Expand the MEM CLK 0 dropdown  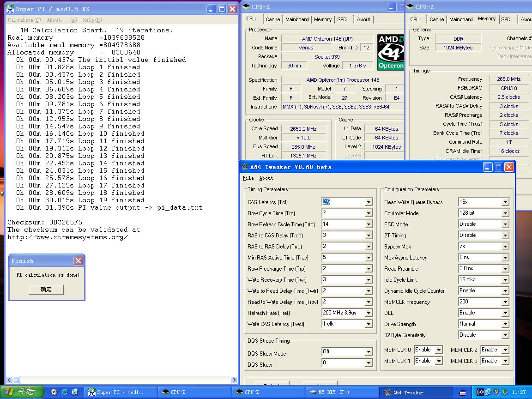coord(439,350)
